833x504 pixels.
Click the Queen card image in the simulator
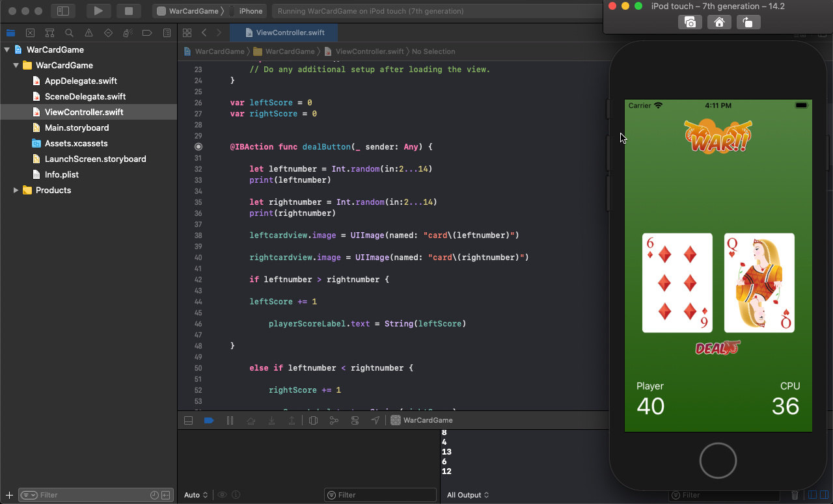tap(759, 283)
